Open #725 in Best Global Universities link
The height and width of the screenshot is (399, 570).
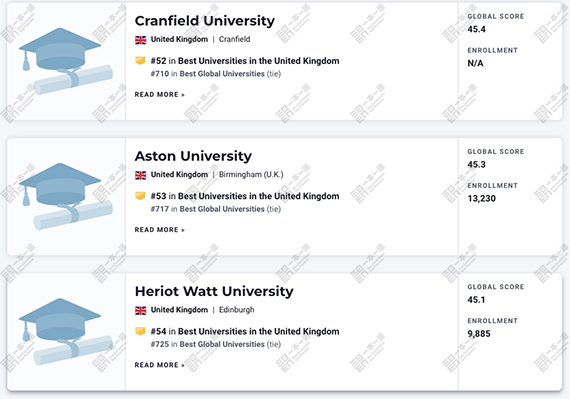coord(216,344)
